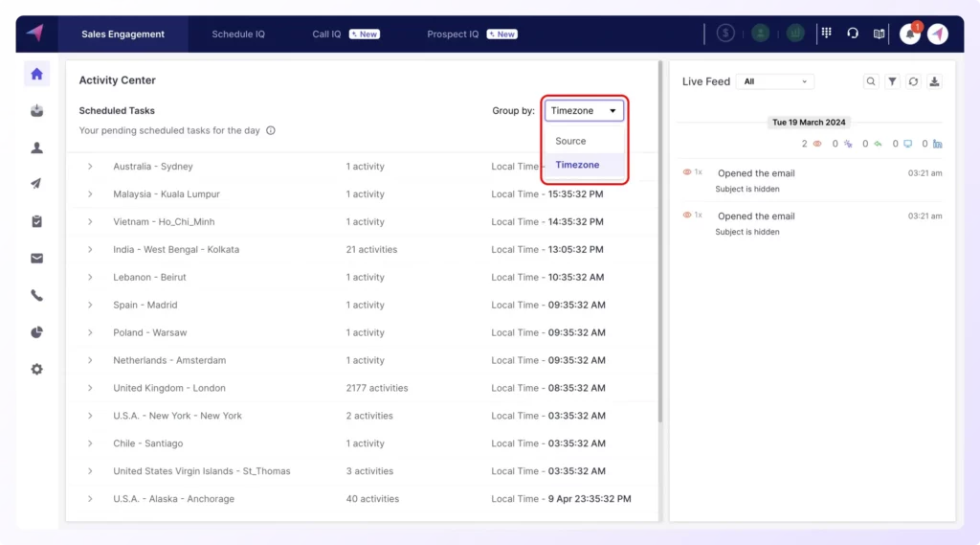Expand the India - West Bengal - Kolkata row
This screenshot has width=980, height=545.
click(90, 250)
